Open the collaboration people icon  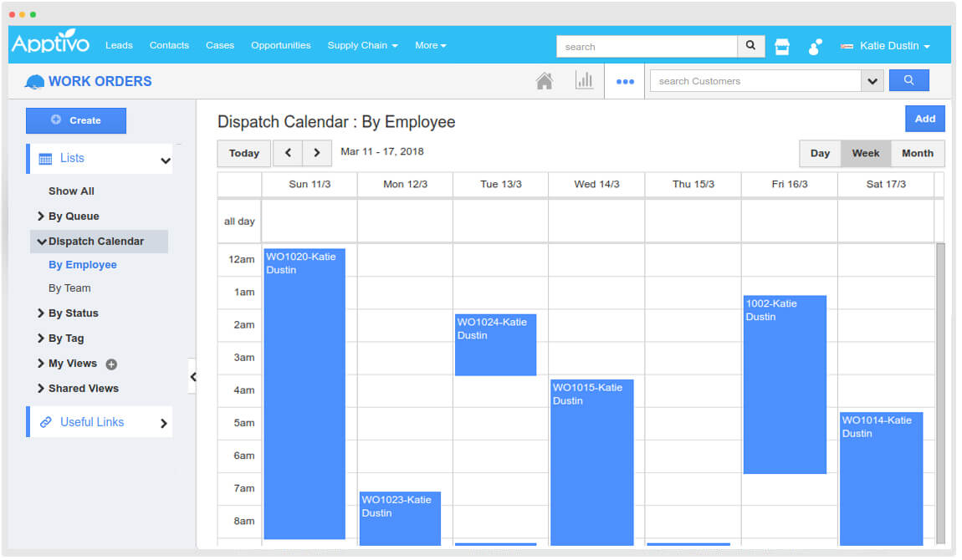pos(816,47)
